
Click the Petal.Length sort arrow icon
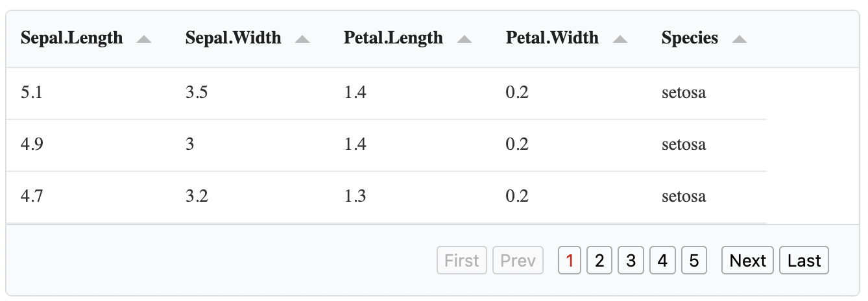pyautogui.click(x=464, y=40)
